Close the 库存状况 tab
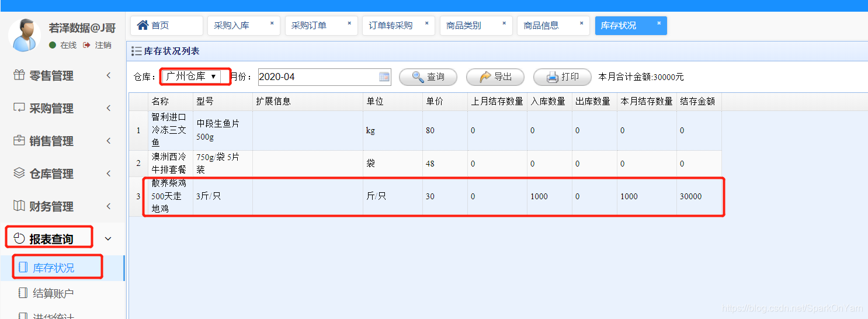Viewport: 868px width, 319px height. (659, 23)
